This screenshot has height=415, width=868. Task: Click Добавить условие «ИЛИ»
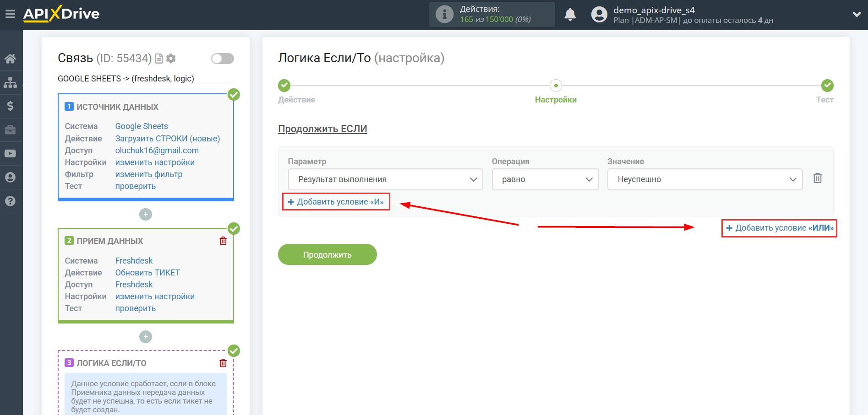pos(780,228)
